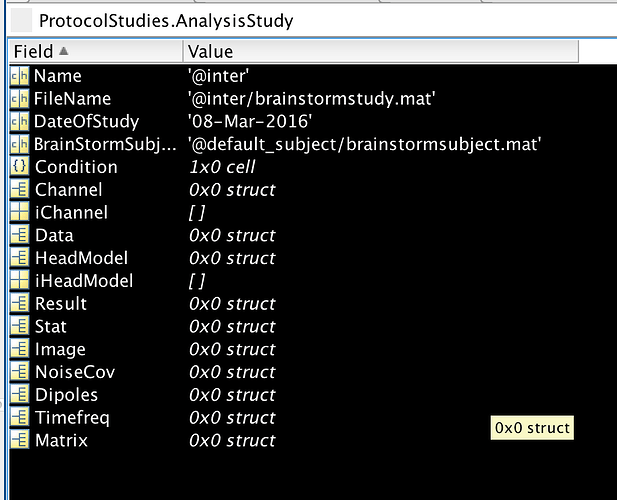
Task: Click the 0x0 struct value of Timefreq
Action: click(x=232, y=418)
